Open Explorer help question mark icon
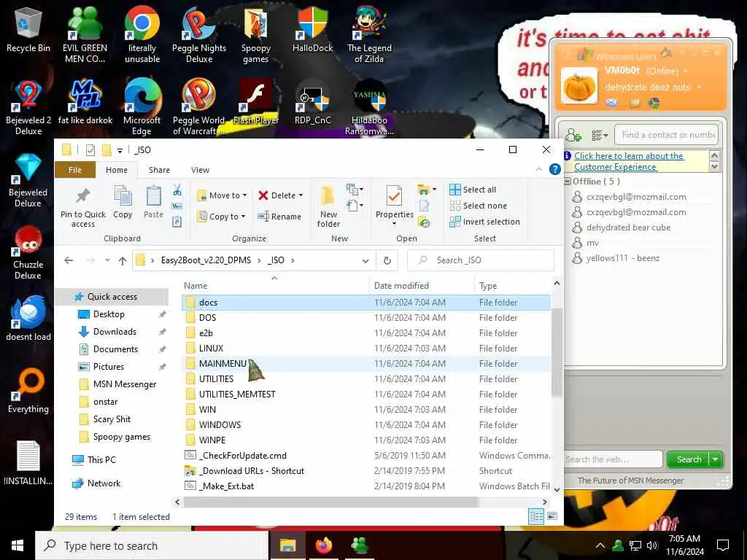The image size is (747, 560). tap(554, 169)
